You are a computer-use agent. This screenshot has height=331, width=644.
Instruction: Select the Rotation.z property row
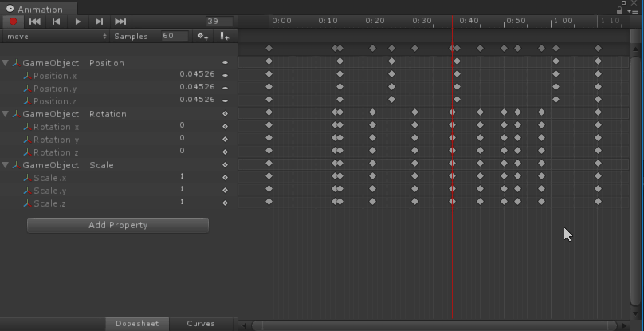(119, 152)
